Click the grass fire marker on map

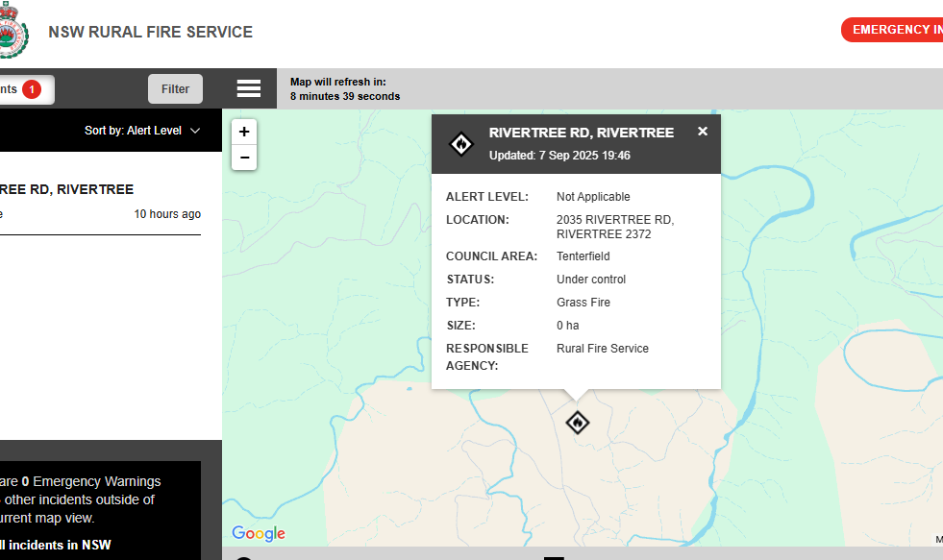pyautogui.click(x=577, y=423)
